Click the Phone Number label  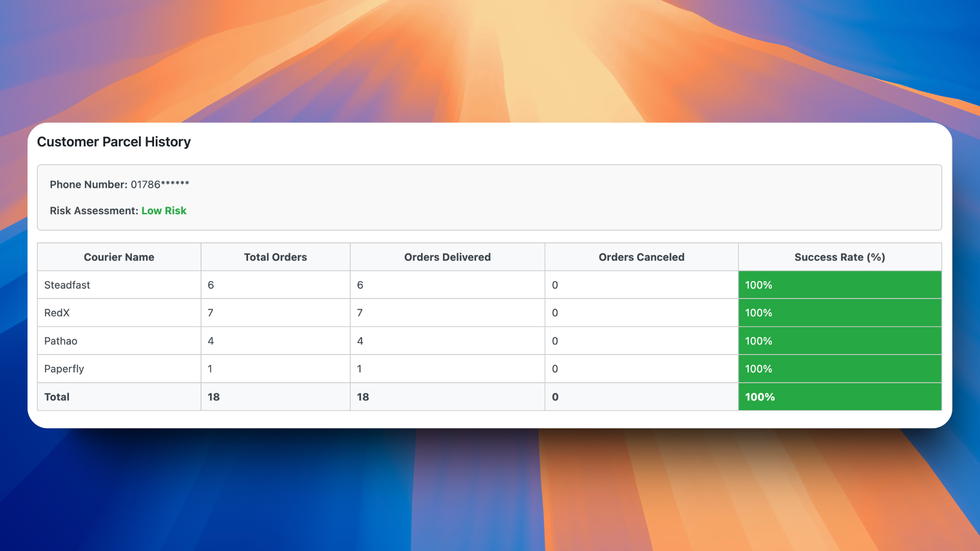pyautogui.click(x=88, y=185)
